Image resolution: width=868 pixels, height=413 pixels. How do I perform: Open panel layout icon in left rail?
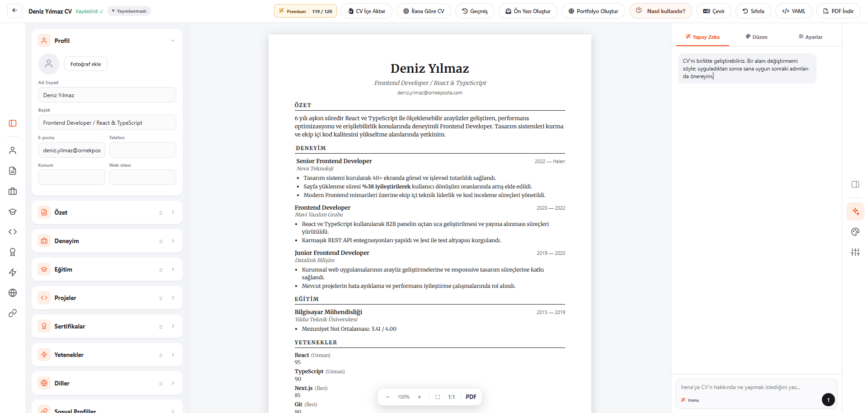pos(13,123)
